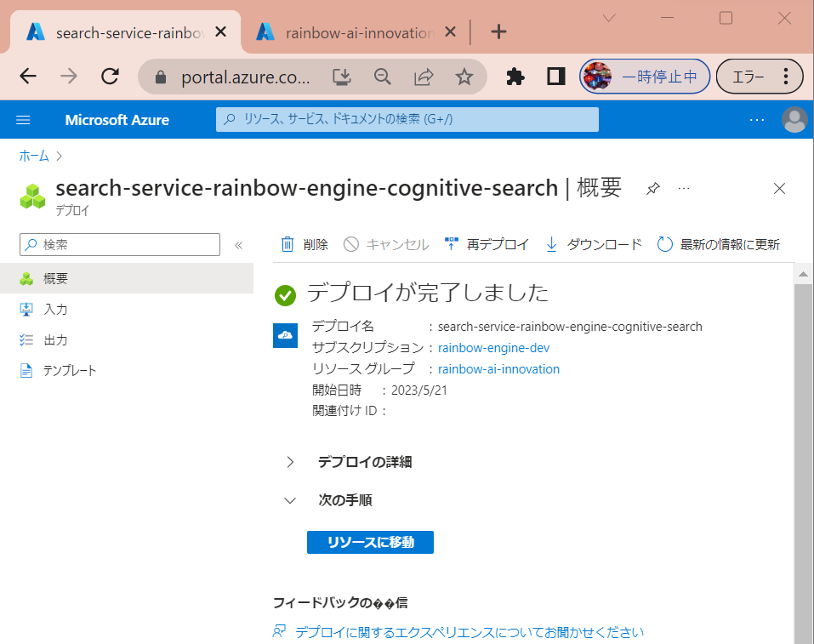Screen dimensions: 814x644
Task: Pin the deployment blade to dashboard
Action: pos(653,188)
